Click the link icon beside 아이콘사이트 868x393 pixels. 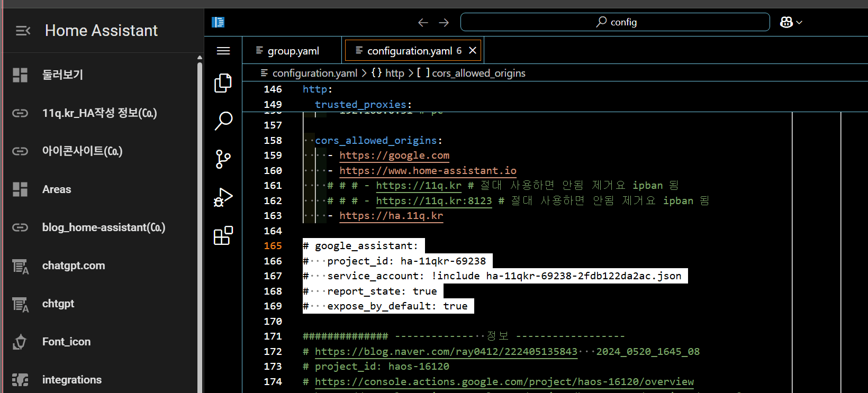tap(20, 151)
